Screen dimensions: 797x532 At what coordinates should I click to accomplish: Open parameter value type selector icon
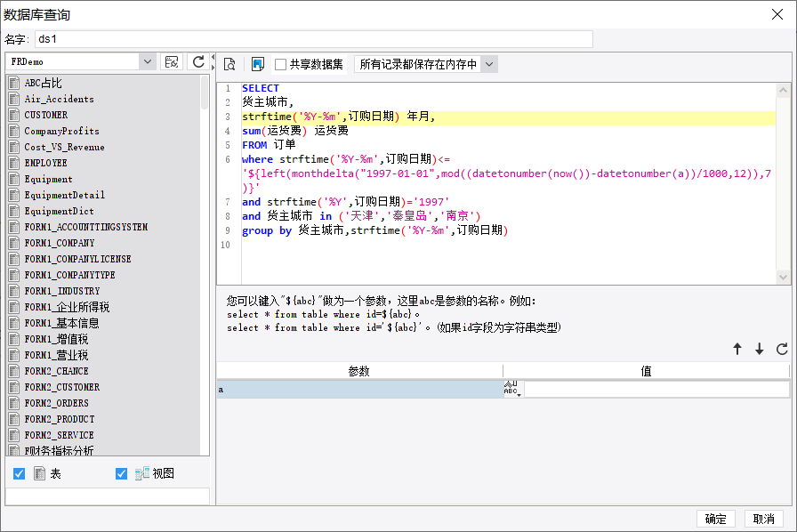(512, 389)
